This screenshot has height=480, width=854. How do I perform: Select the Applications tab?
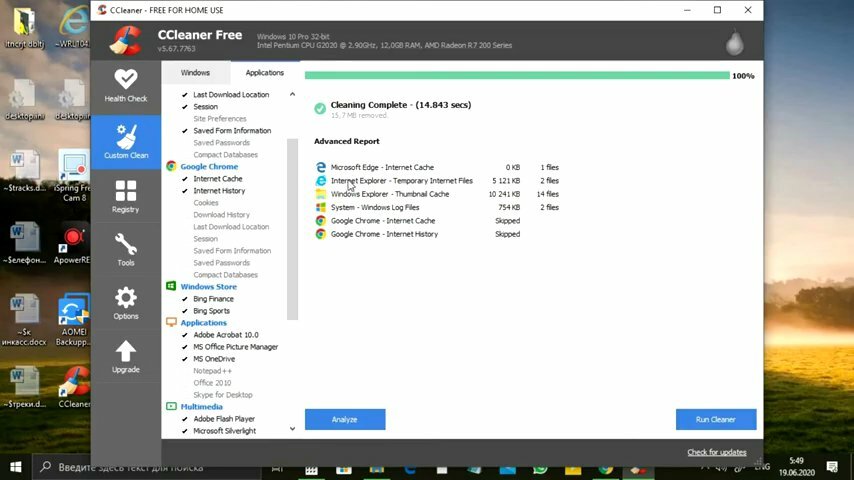[x=265, y=72]
